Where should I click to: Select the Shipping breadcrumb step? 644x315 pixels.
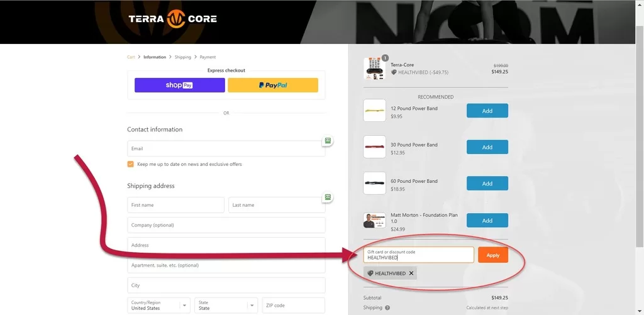click(183, 57)
